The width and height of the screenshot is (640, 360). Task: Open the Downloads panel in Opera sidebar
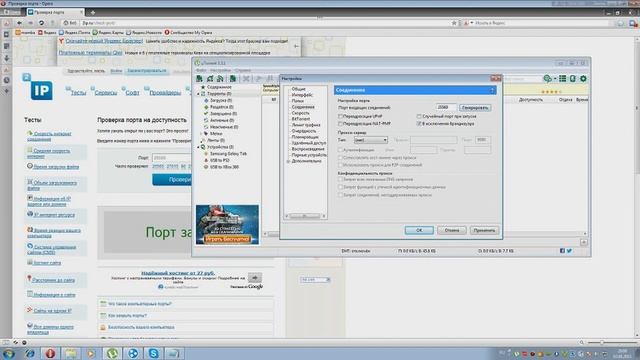[6, 58]
